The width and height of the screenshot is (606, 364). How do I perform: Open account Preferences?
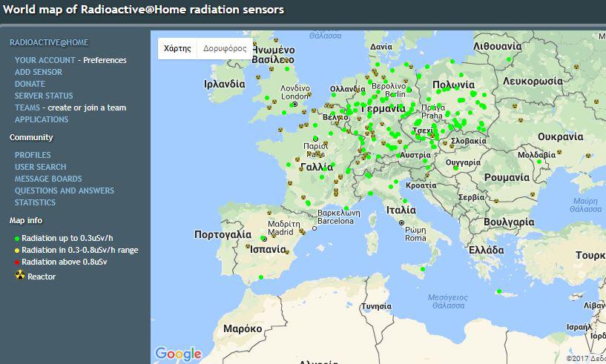pos(105,60)
